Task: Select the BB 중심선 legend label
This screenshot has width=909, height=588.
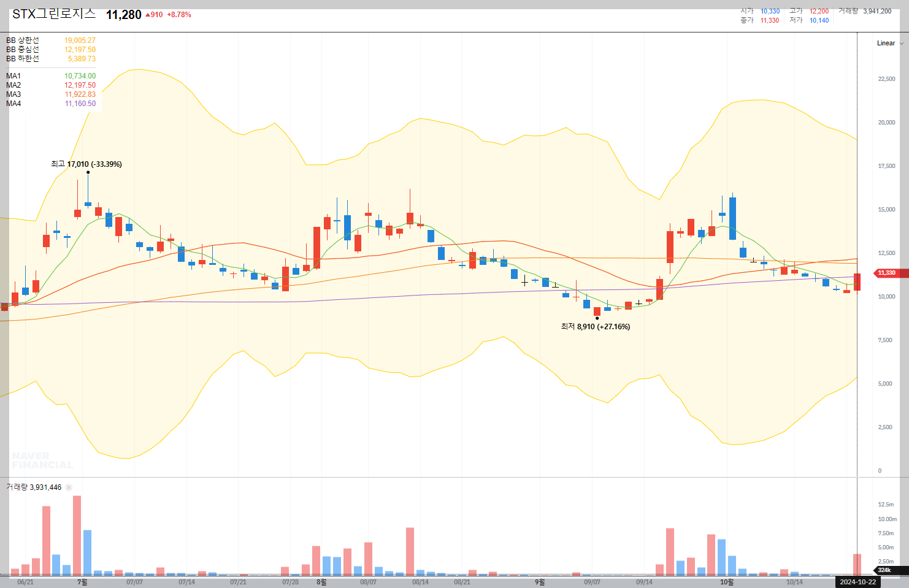Action: (23, 50)
